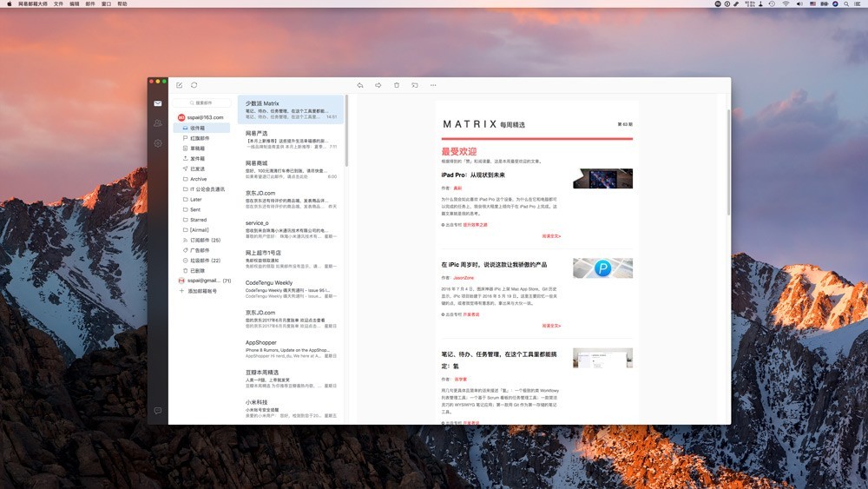Image resolution: width=868 pixels, height=489 pixels.
Task: Open the 已删除 deleted folder
Action: (x=201, y=271)
